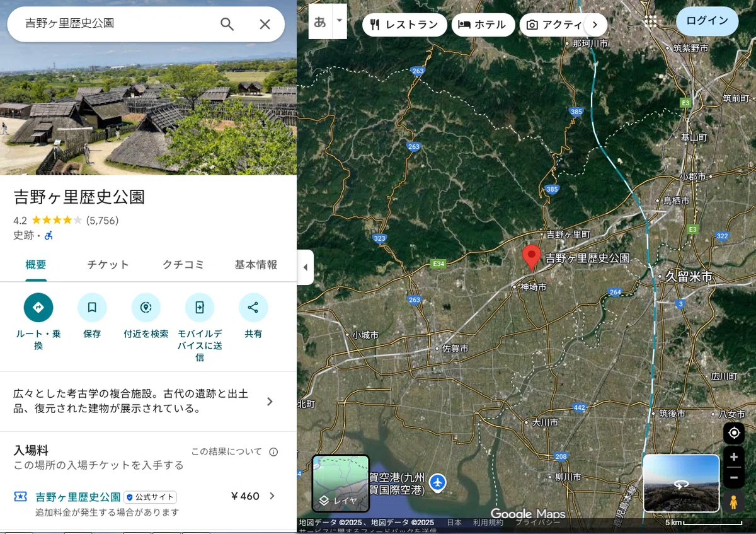Open the 吉野ヶ里歴史公園 official ticket link
This screenshot has width=756, height=534.
point(78,497)
